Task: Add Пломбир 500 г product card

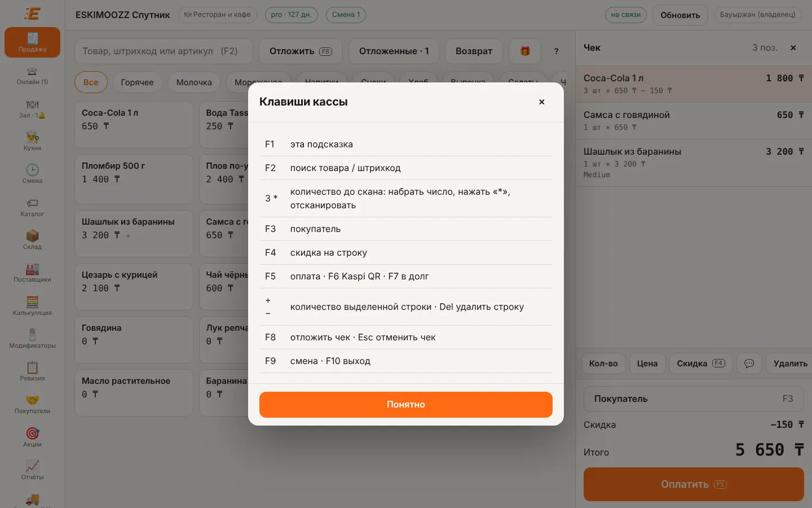Action: [x=134, y=179]
